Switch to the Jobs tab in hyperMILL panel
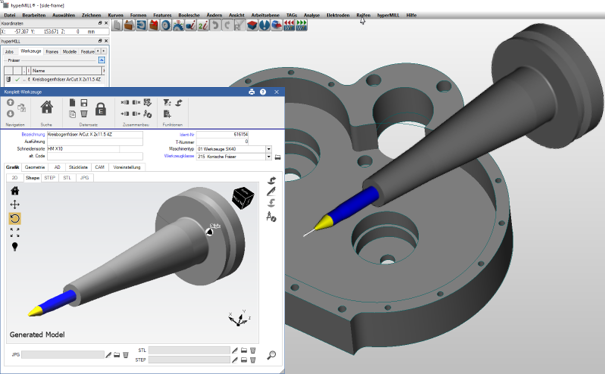Image resolution: width=605 pixels, height=374 pixels. coord(9,52)
